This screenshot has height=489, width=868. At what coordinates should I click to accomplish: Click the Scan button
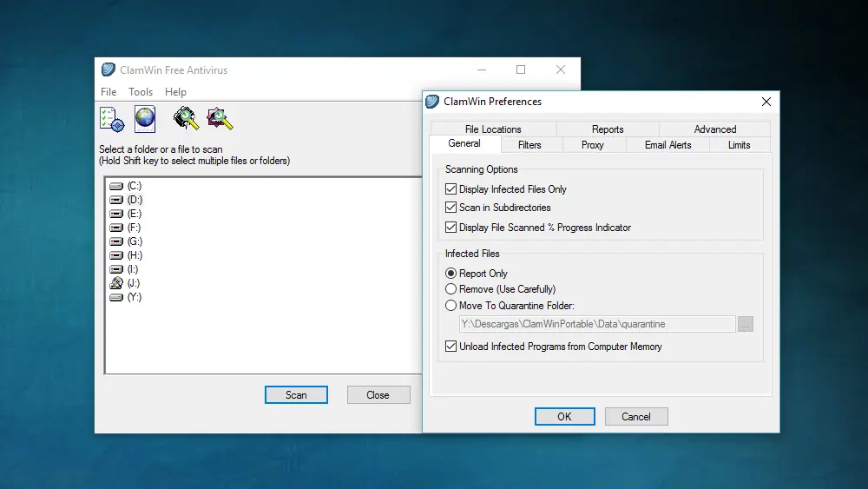[296, 395]
